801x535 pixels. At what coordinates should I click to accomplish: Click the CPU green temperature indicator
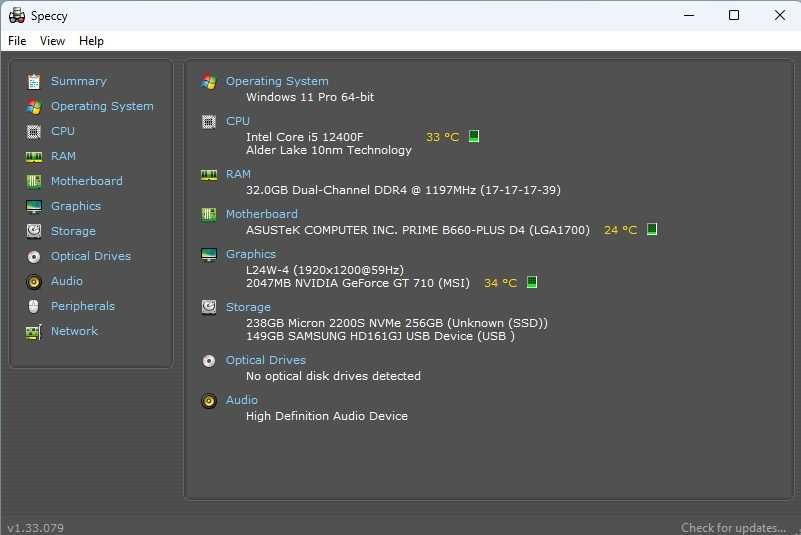[x=474, y=136]
